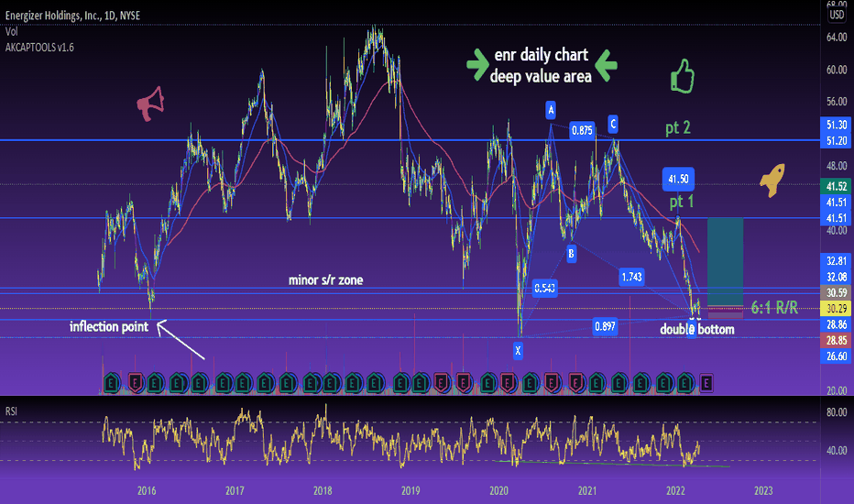854x504 pixels.
Task: Click the yellow 30.29 price axis label
Action: (x=836, y=309)
